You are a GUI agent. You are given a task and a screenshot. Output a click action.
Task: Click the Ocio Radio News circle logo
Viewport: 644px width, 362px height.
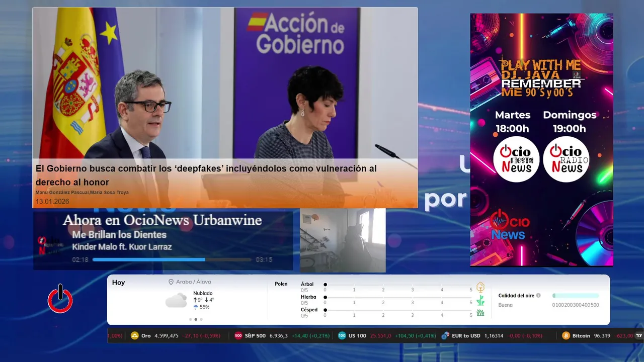coord(566,159)
